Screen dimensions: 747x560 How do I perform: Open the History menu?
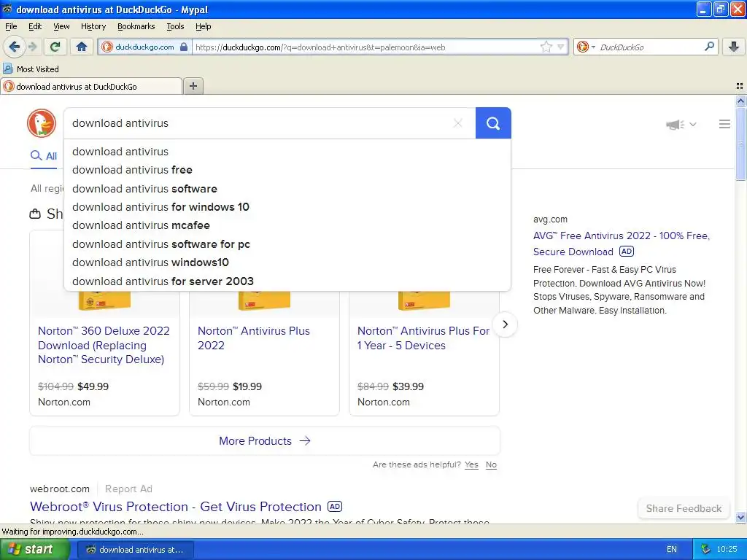click(93, 27)
